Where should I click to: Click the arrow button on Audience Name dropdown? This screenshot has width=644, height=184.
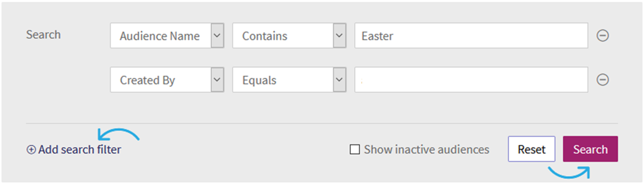217,36
